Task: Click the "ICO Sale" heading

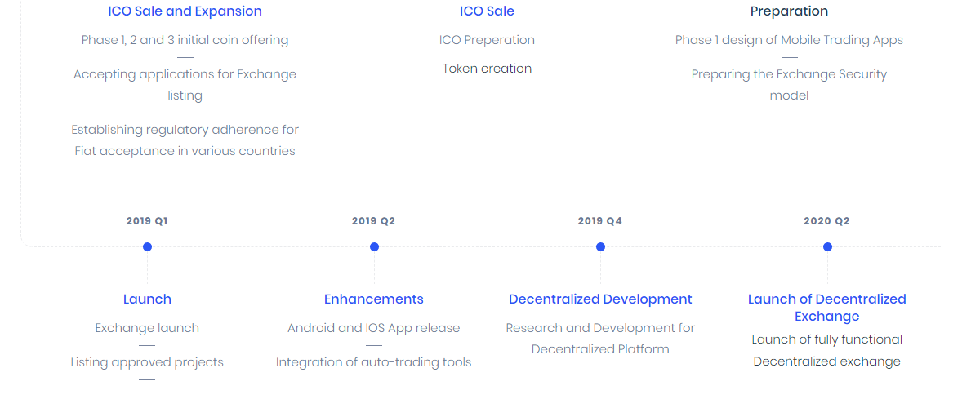Action: [x=487, y=11]
